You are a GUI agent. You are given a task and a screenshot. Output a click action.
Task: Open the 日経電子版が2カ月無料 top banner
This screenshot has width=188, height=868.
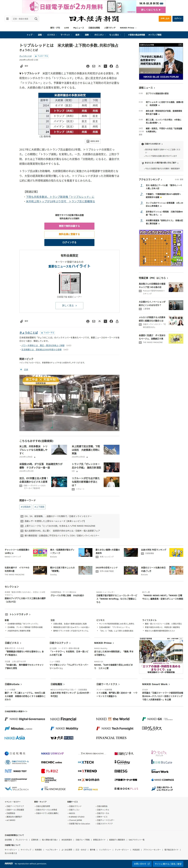click(x=94, y=6)
